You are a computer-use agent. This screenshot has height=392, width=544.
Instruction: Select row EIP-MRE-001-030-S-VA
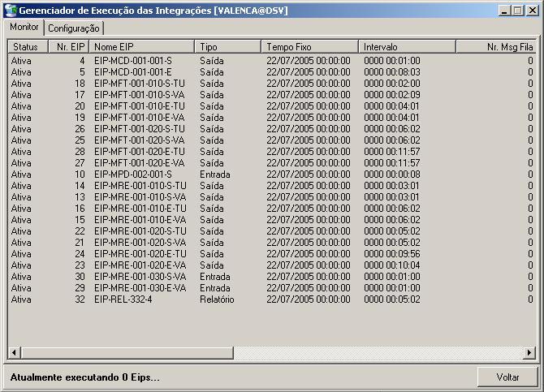coord(140,277)
